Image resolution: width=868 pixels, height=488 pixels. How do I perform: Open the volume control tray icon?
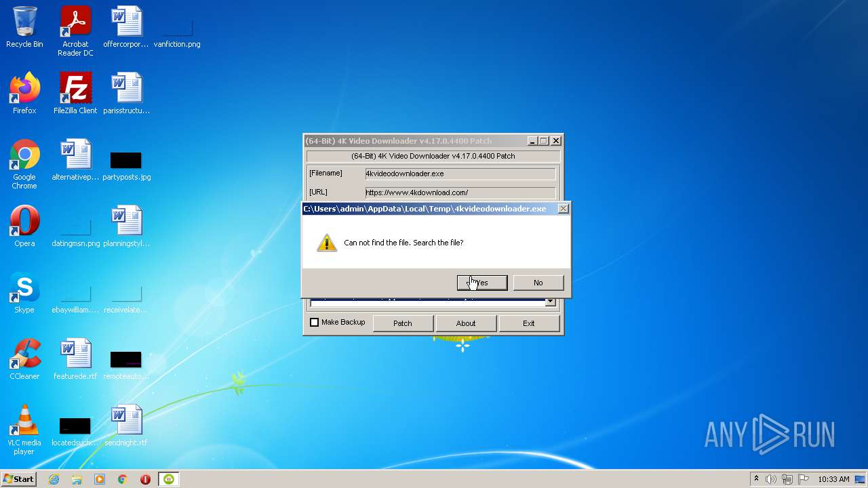tap(771, 479)
